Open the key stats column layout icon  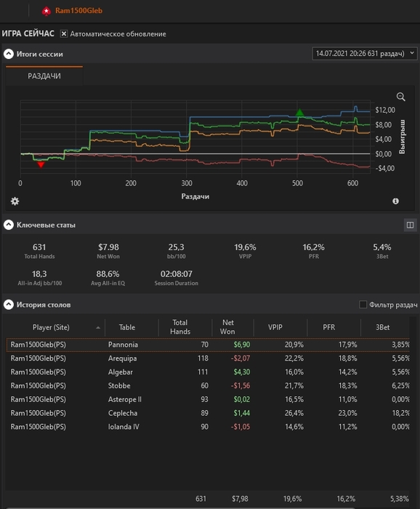pyautogui.click(x=410, y=225)
